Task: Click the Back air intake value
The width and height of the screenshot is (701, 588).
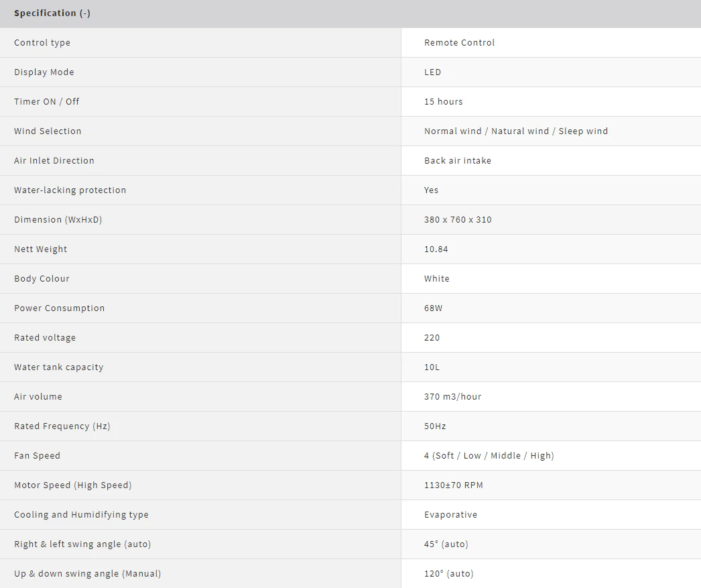Action: 457,161
